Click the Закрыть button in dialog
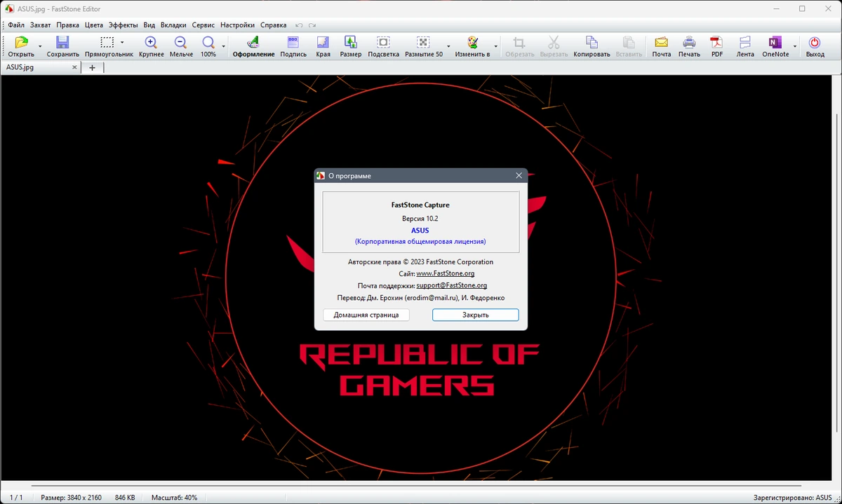The image size is (842, 504). (x=475, y=315)
